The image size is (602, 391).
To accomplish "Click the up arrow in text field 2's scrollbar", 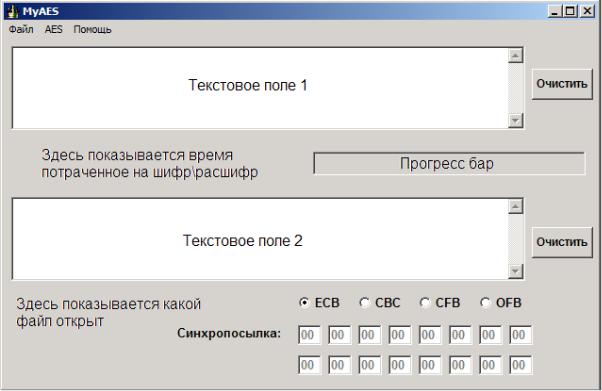I will coord(515,206).
